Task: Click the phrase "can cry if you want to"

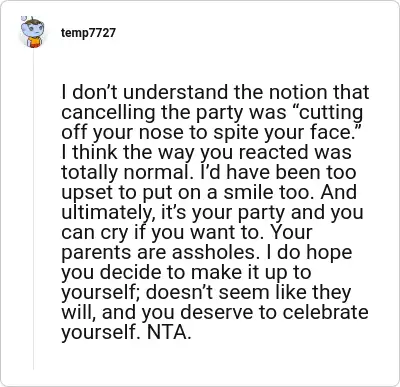Action: click(159, 232)
